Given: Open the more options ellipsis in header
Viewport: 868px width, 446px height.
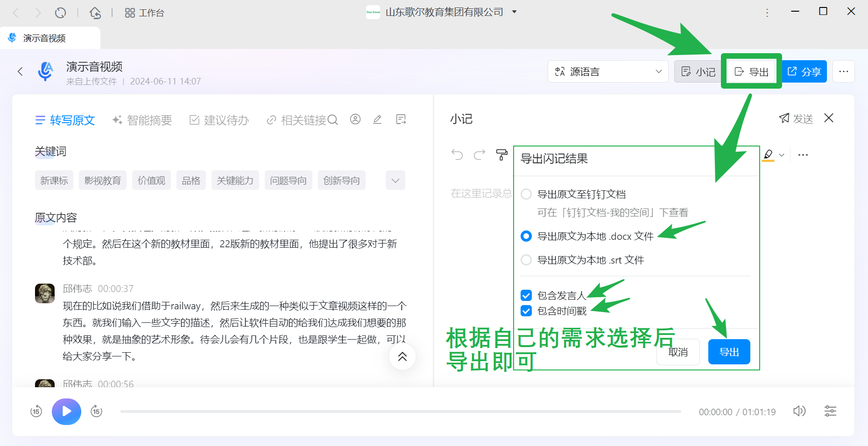Looking at the screenshot, I should tap(843, 71).
